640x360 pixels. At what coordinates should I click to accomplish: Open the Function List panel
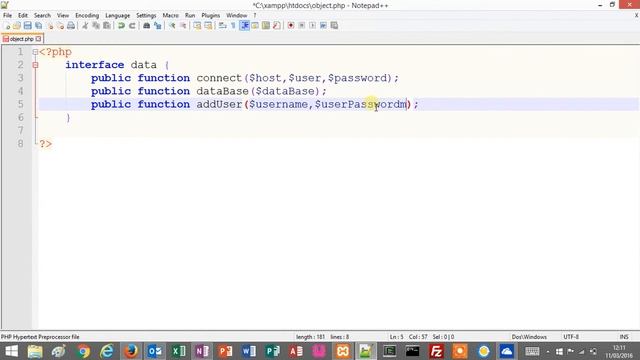[277, 26]
